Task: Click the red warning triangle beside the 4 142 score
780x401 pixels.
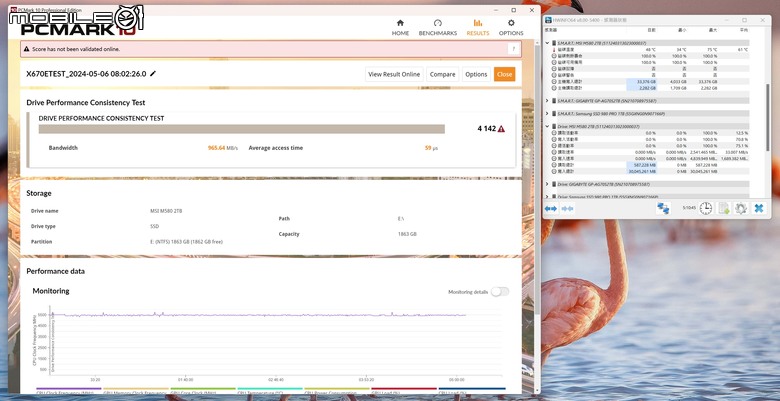Action: pyautogui.click(x=501, y=129)
